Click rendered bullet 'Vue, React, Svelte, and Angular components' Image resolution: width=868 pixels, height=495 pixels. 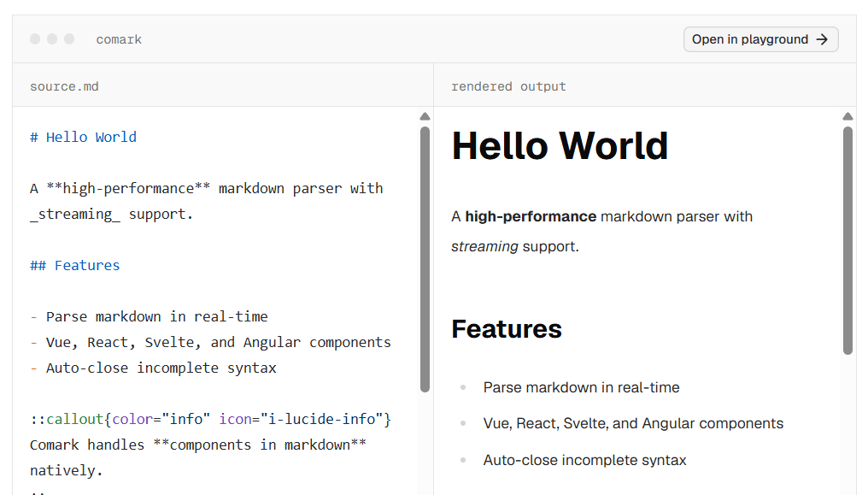tap(633, 423)
